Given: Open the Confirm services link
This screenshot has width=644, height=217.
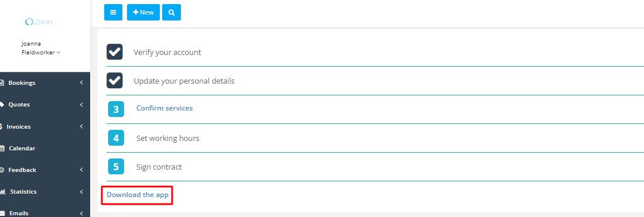Looking at the screenshot, I should click(165, 108).
